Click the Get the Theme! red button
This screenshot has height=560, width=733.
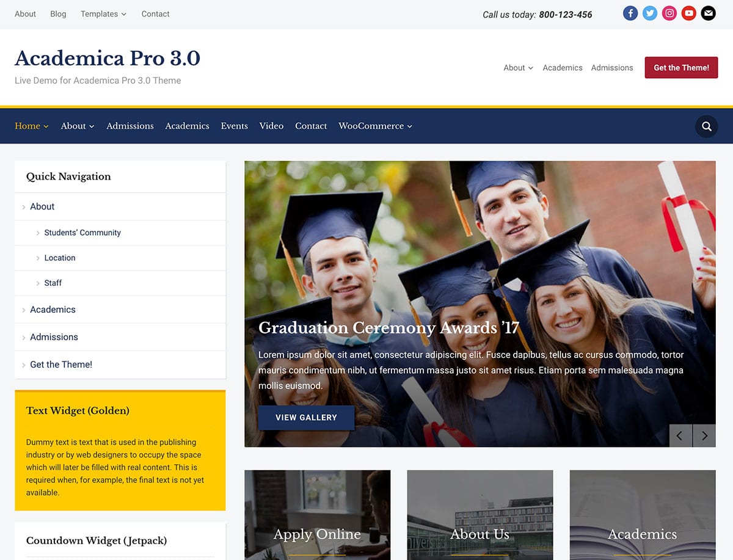[x=681, y=68]
